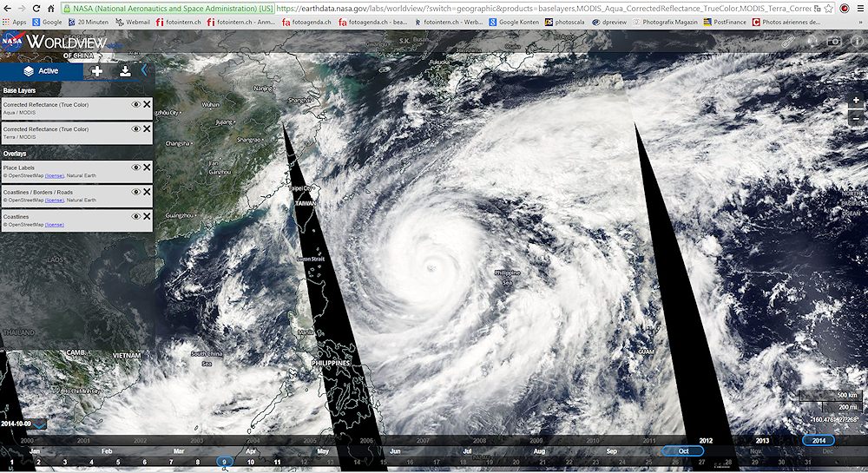
Task: Zoom in the map with plus button
Action: tap(857, 102)
